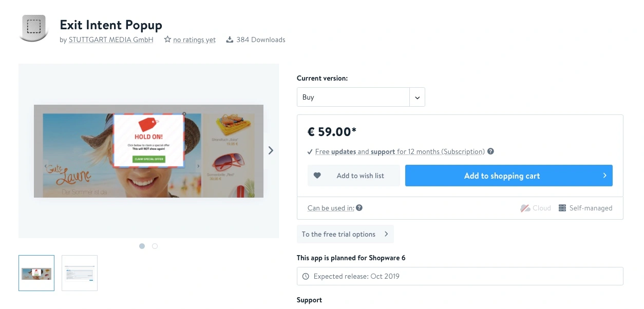Select the second screenshot thumbnail
Viewport: 644px width, 309px height.
[79, 273]
